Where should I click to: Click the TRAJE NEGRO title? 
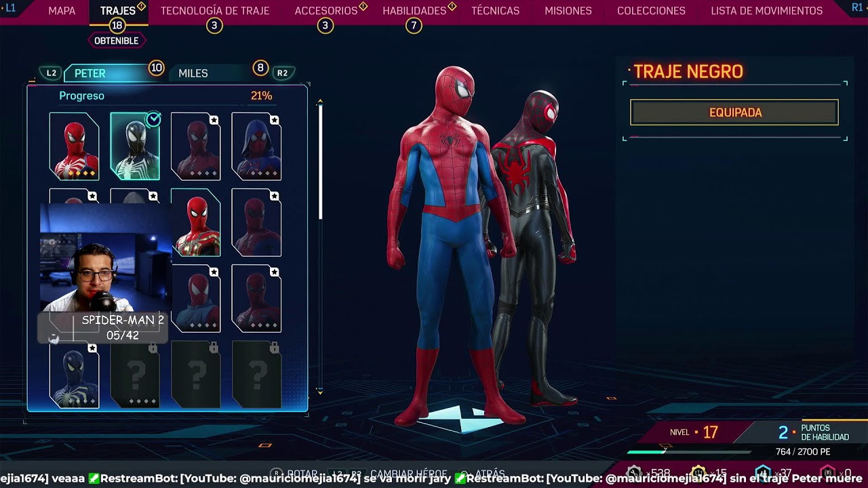pyautogui.click(x=688, y=72)
